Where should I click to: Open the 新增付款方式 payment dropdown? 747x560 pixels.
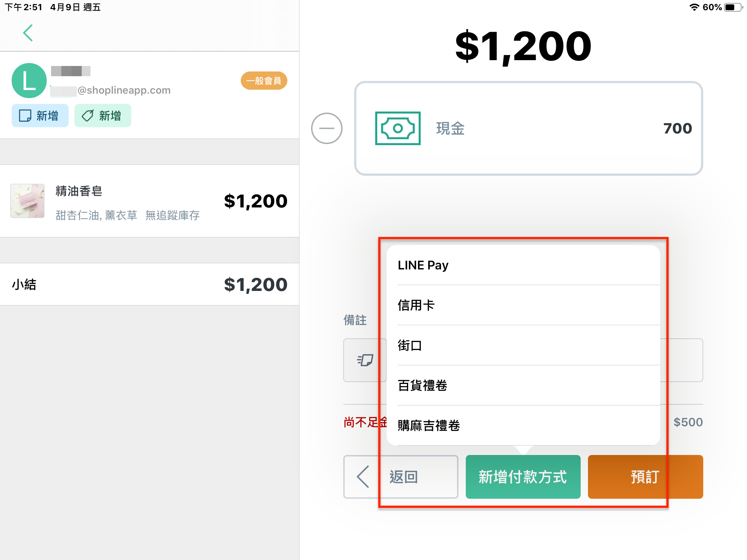523,477
